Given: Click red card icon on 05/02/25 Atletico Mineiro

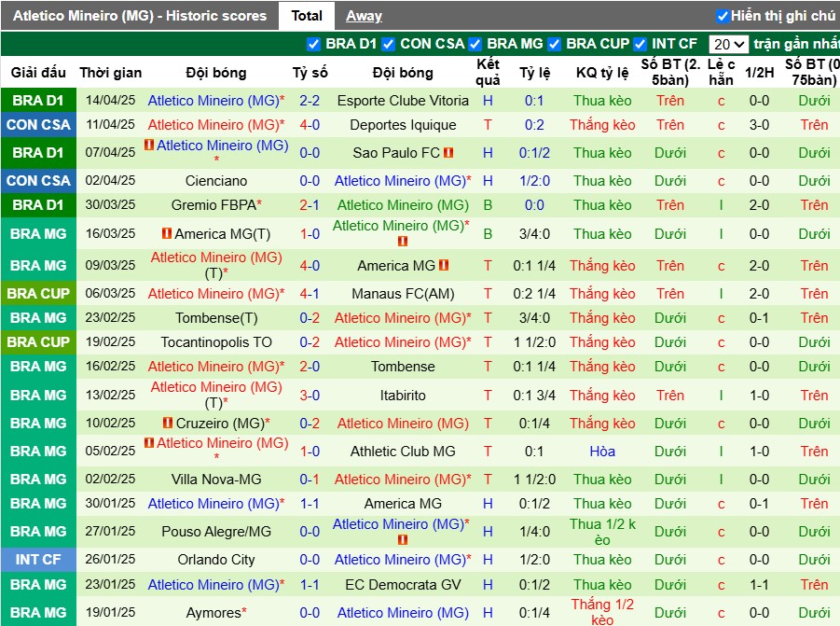Looking at the screenshot, I should [149, 443].
